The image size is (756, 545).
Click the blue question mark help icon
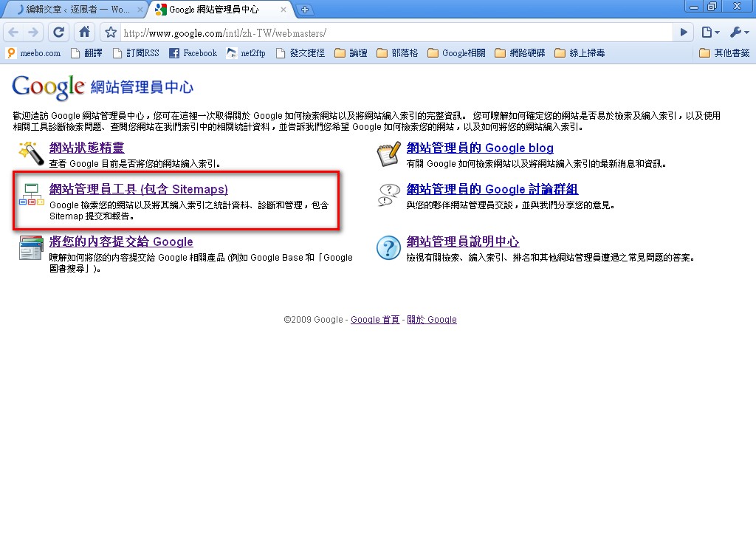pos(388,247)
